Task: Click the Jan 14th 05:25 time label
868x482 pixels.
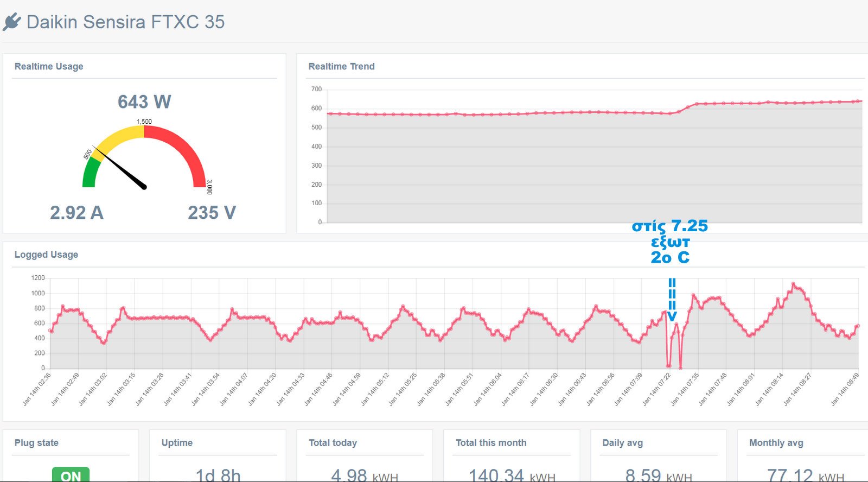Action: pyautogui.click(x=403, y=389)
